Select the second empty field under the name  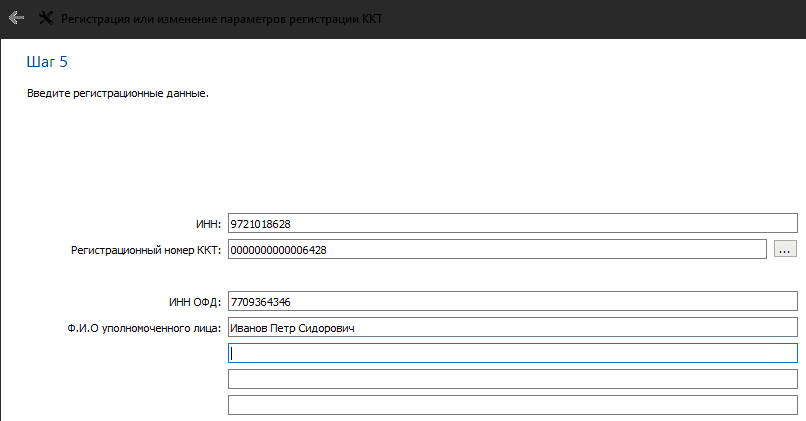tap(512, 379)
